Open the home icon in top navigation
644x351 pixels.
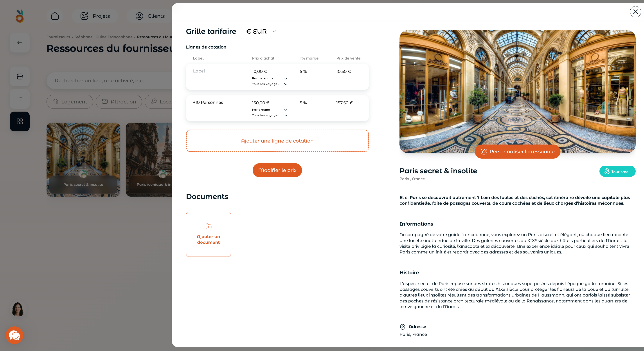pyautogui.click(x=55, y=16)
